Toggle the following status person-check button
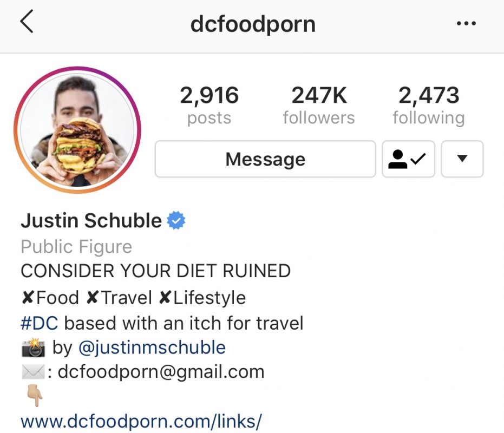 (x=408, y=159)
